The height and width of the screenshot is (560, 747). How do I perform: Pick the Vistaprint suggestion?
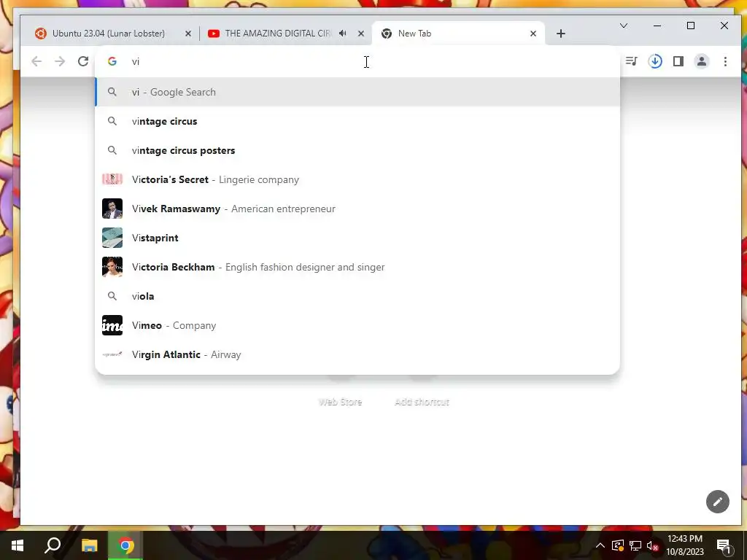[357, 238]
